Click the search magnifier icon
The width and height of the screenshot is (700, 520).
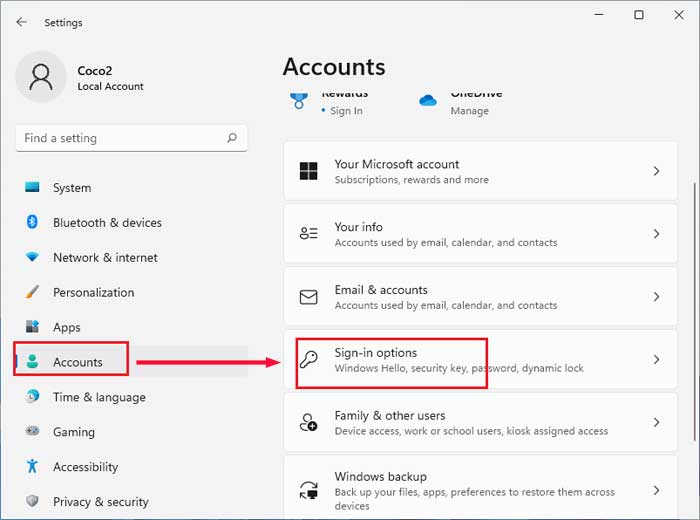tap(232, 137)
